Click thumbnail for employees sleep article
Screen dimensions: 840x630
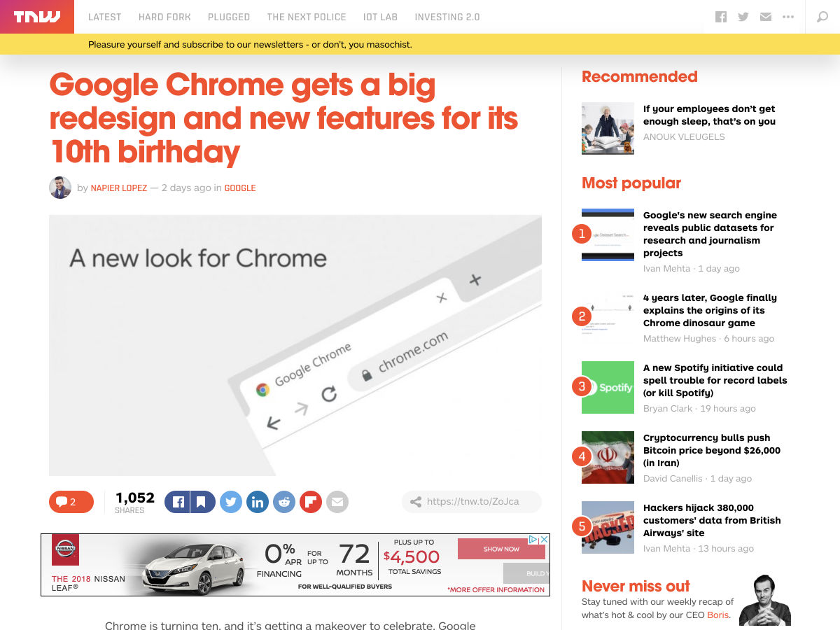(608, 129)
